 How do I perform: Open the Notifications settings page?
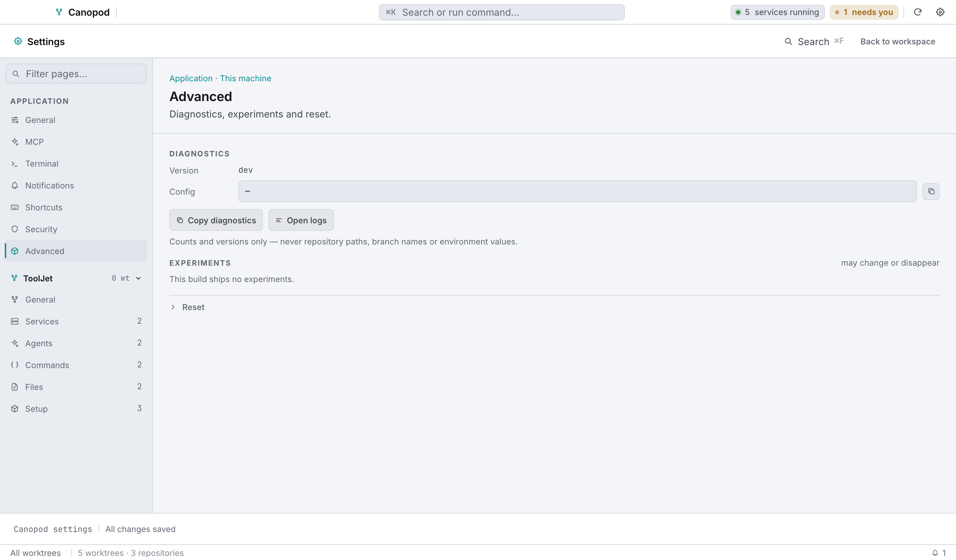tap(76, 185)
